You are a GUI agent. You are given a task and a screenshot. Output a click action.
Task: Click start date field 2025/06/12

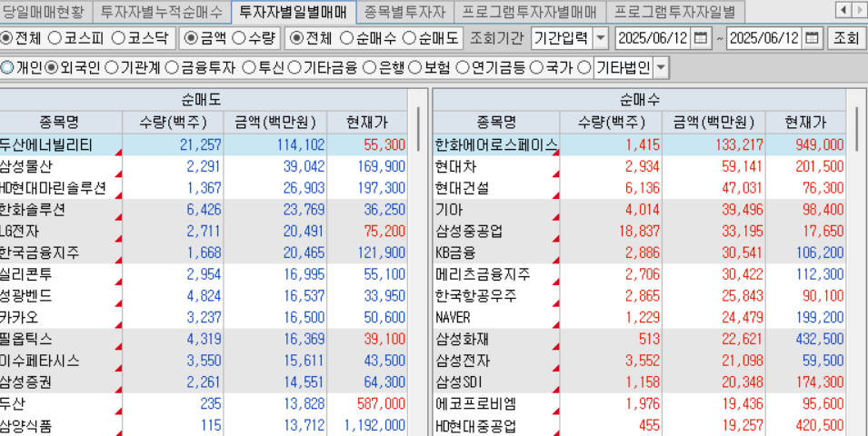click(x=653, y=38)
